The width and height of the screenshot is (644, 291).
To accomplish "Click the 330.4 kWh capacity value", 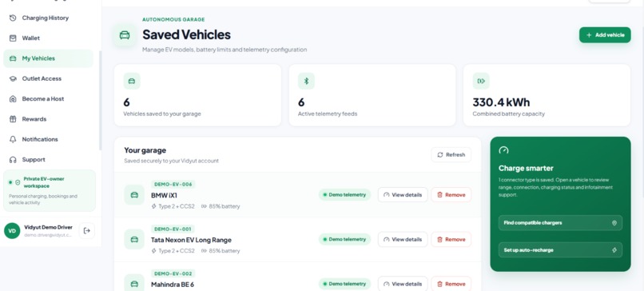I will pos(501,102).
